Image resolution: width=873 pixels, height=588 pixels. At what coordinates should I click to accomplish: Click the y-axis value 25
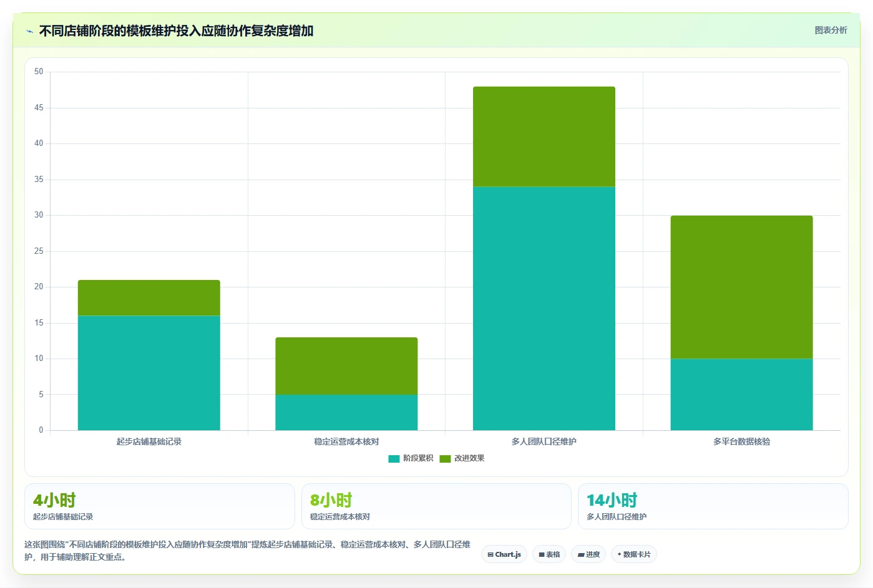(39, 251)
